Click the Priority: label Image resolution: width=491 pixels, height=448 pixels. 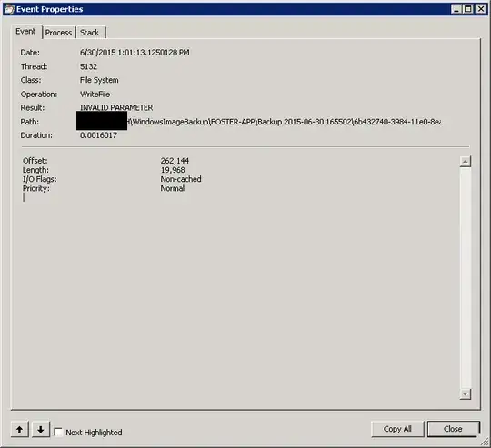tap(36, 188)
